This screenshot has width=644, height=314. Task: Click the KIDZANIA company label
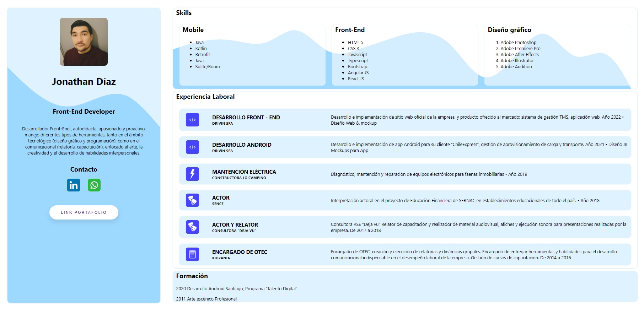click(x=221, y=258)
